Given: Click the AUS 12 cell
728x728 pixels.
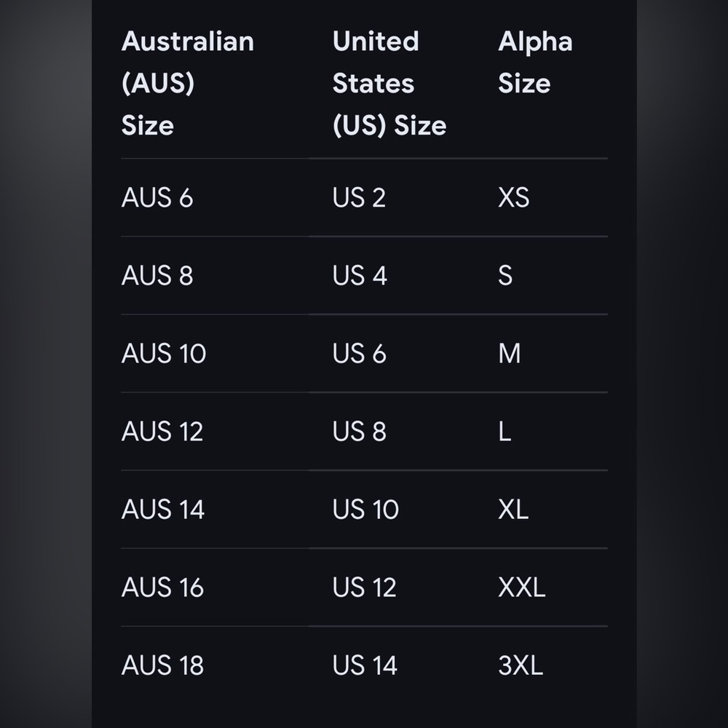Looking at the screenshot, I should [x=162, y=431].
